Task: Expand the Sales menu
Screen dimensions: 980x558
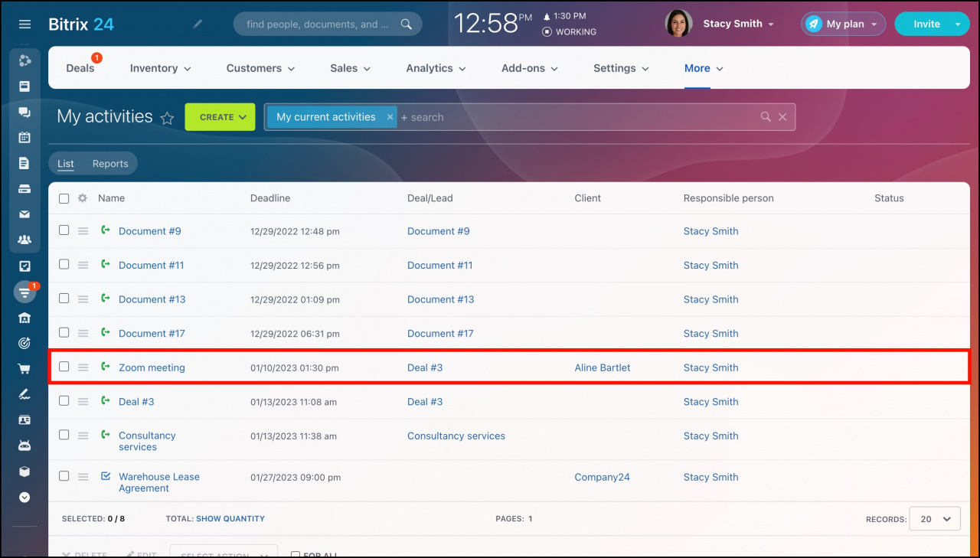Action: pyautogui.click(x=351, y=68)
